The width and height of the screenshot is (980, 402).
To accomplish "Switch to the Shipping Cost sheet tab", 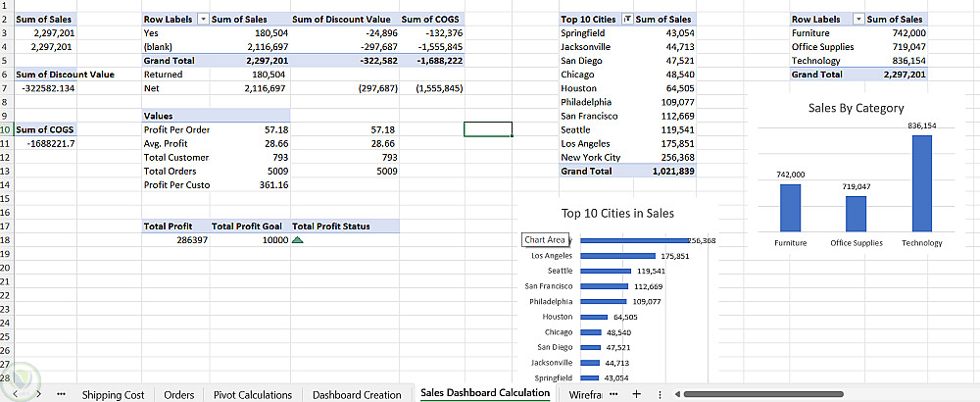I will tap(113, 394).
